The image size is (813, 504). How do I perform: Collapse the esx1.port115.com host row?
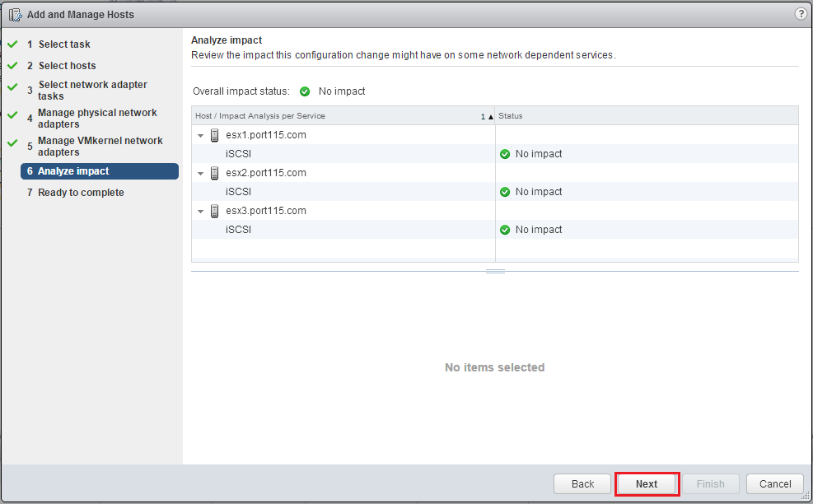coord(200,135)
